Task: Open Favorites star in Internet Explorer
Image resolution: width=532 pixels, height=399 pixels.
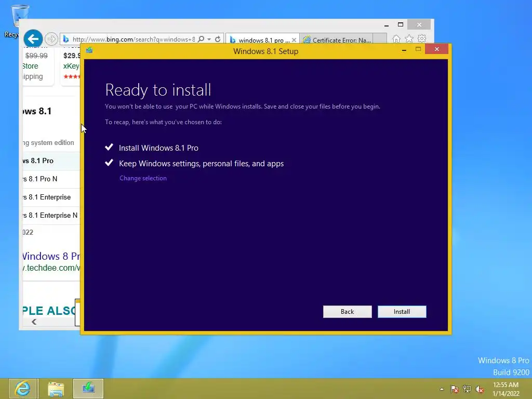Action: click(409, 38)
